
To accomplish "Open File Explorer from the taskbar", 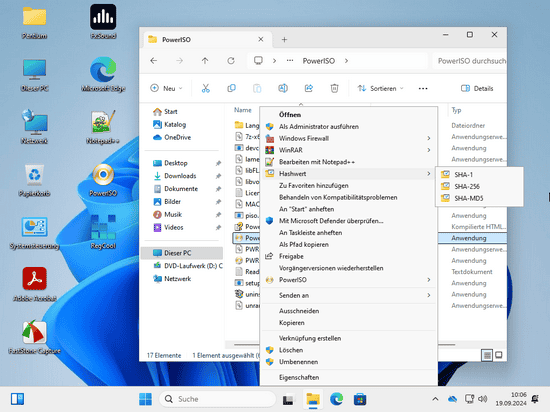I will coord(313,399).
